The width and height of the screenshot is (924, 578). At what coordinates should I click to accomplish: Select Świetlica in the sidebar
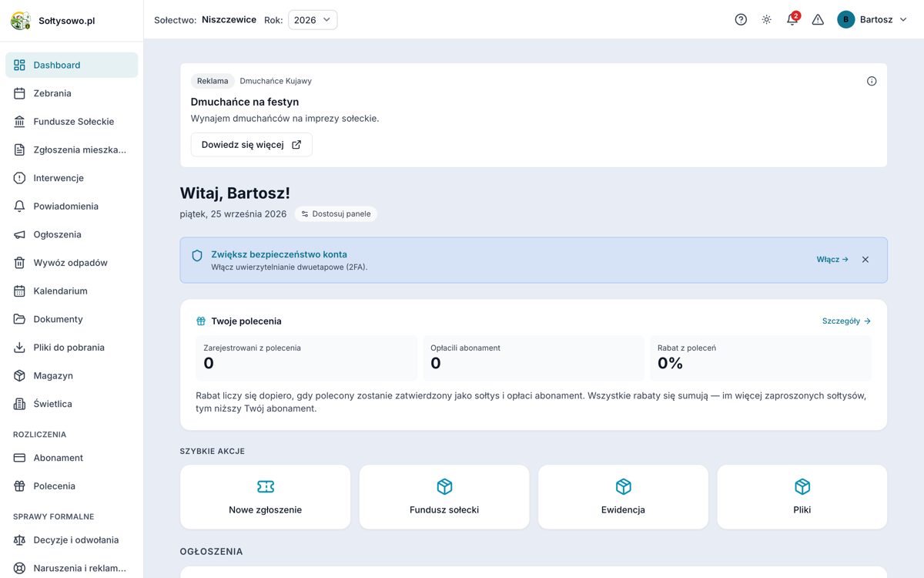click(72, 404)
